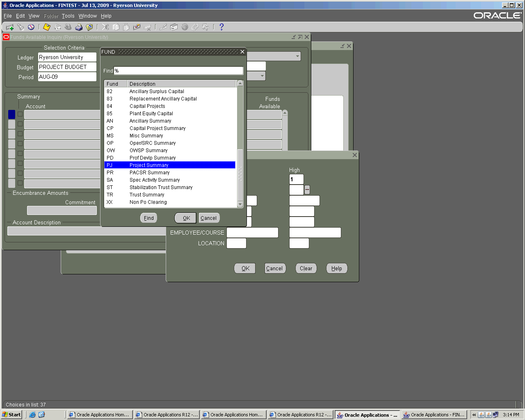This screenshot has width=525, height=420.
Task: Click the Clear button in flexfield dialog
Action: [x=306, y=269]
